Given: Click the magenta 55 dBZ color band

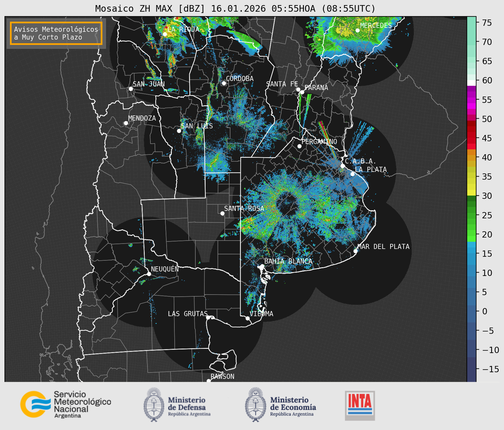Looking at the screenshot, I should click(471, 100).
